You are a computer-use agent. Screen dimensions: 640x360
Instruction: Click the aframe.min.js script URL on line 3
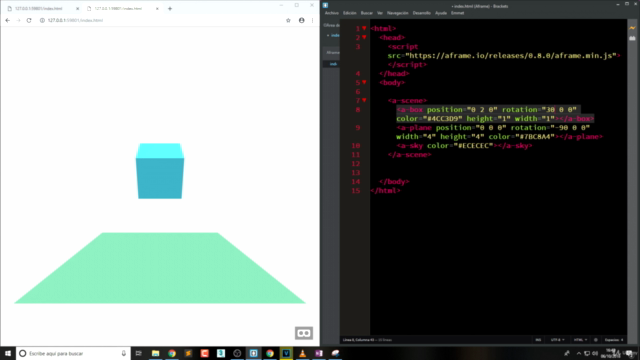(510, 56)
